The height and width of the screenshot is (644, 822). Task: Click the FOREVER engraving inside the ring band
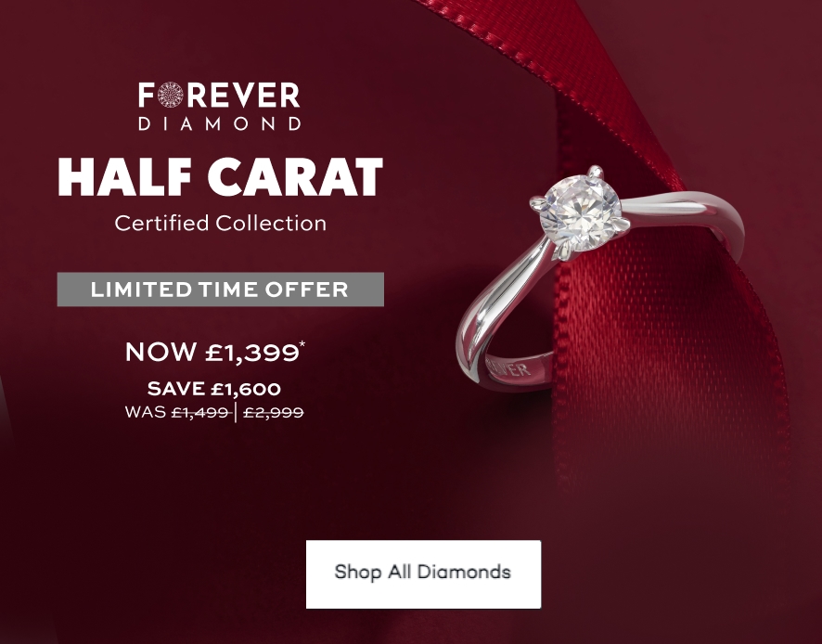(508, 367)
